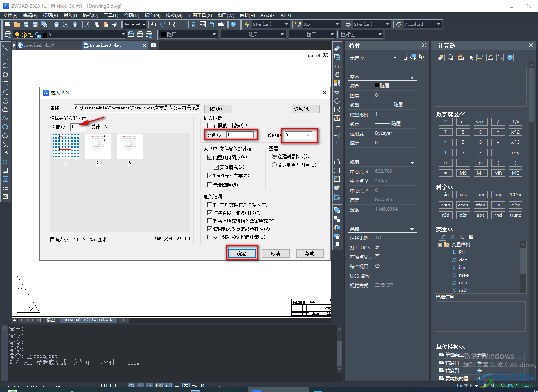Collapse the '数字键区' calculator section
Screen dimensions: 538x392
tap(451, 114)
